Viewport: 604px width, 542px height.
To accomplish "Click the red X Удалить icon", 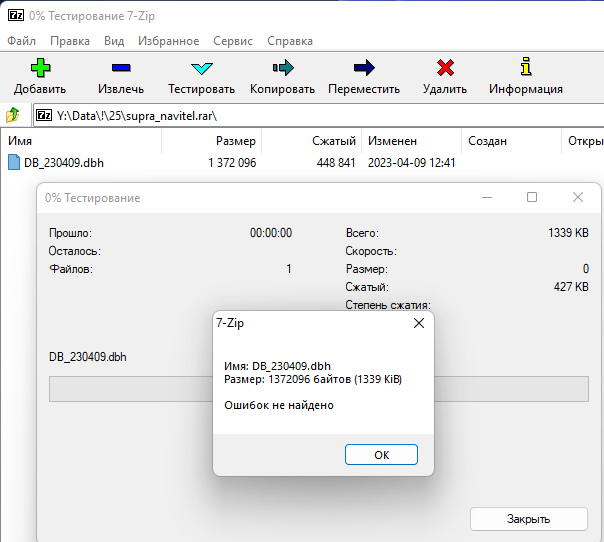I will [445, 69].
